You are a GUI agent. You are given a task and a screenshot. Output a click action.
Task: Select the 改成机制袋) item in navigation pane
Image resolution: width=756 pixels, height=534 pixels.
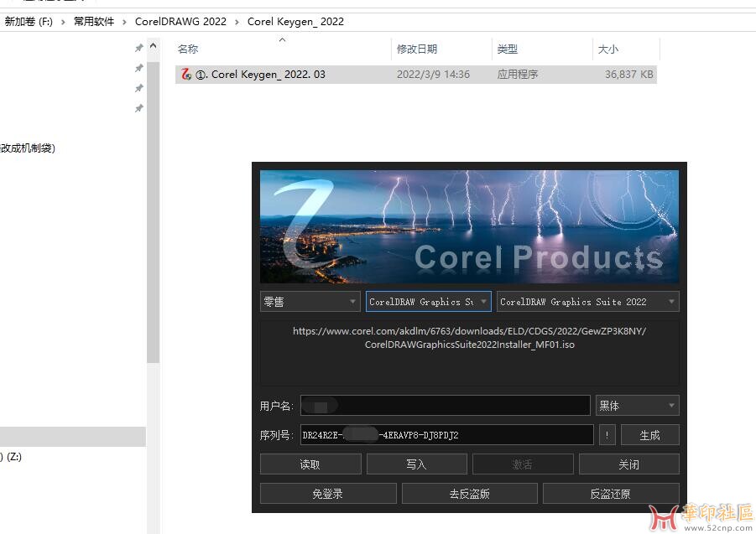[x=28, y=148]
